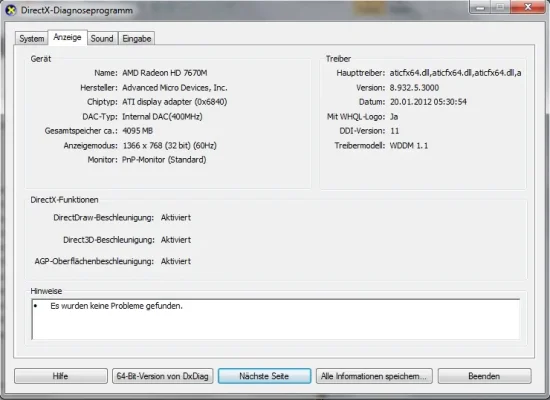Viewport: 550px width, 400px height.
Task: Close the DirectX-Diagnoseprogramm window
Action: coord(528,7)
